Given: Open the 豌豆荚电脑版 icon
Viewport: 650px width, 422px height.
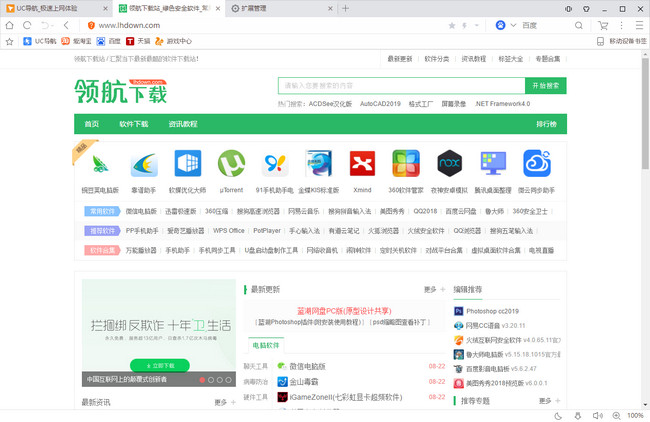Looking at the screenshot, I should click(x=100, y=164).
